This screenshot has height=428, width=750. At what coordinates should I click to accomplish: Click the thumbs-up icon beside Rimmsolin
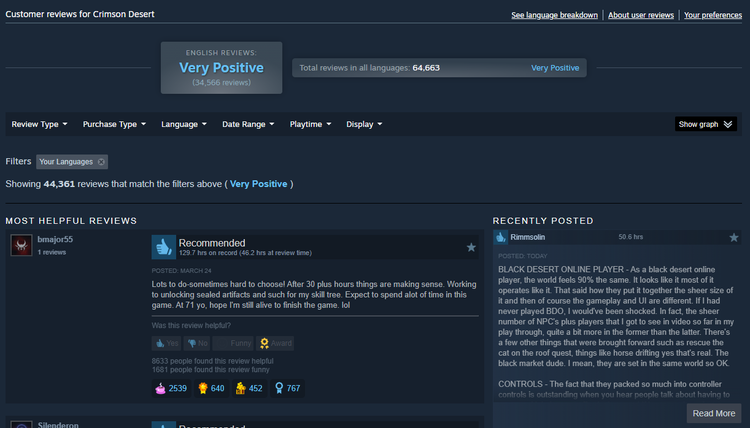501,237
